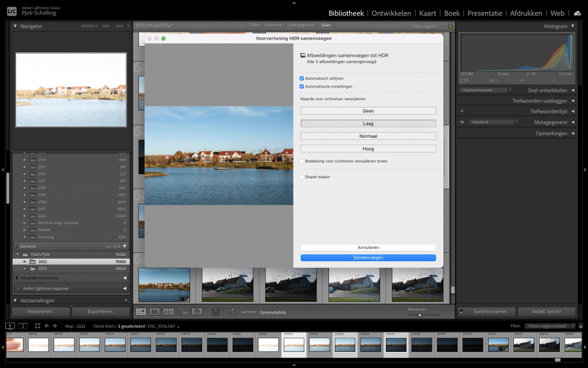588x368 pixels.
Task: Open Compare view (X|Y) in the toolbar
Action: [x=168, y=312]
